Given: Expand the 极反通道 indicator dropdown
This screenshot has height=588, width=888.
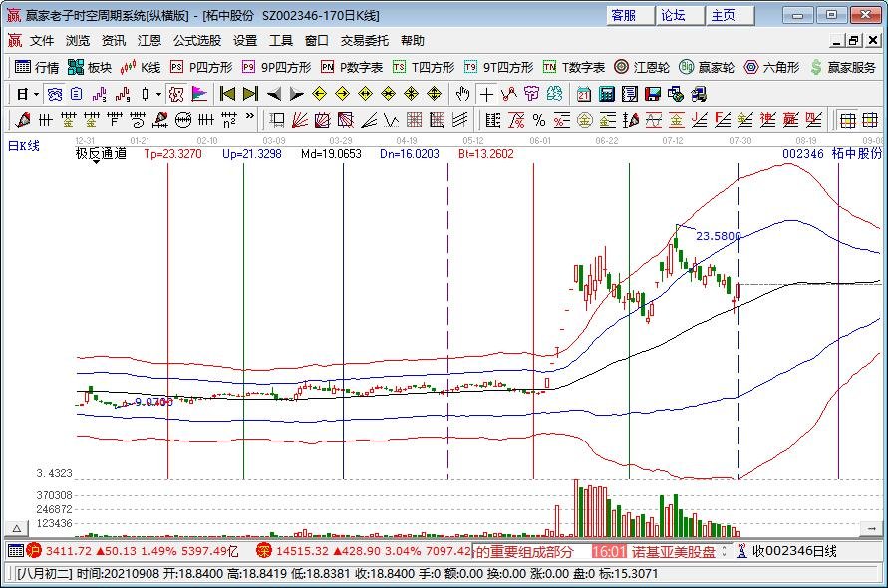Looking at the screenshot, I should click(96, 161).
